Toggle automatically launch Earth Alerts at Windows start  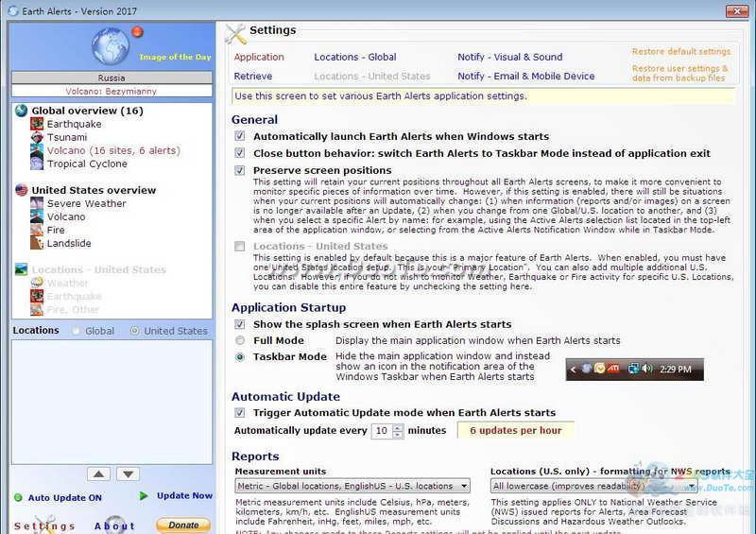click(x=240, y=136)
